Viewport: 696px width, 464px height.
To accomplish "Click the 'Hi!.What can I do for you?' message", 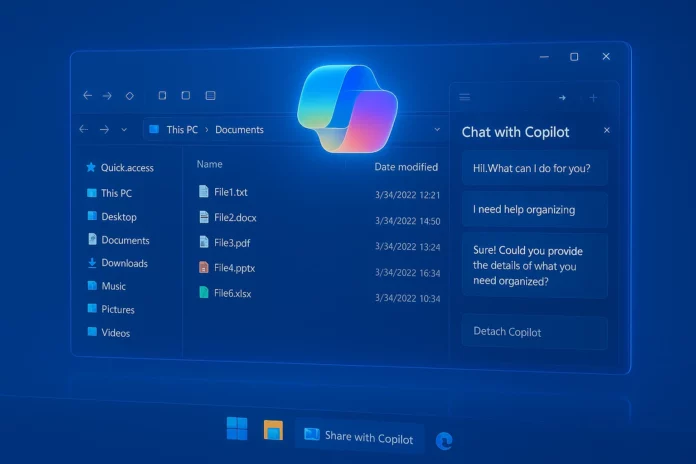I will tap(534, 168).
